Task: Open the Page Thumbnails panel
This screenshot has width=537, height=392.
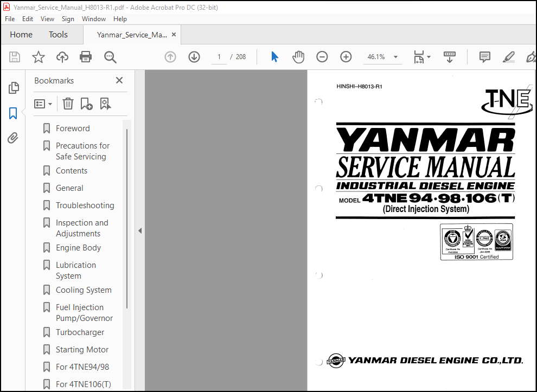Action: (x=14, y=88)
